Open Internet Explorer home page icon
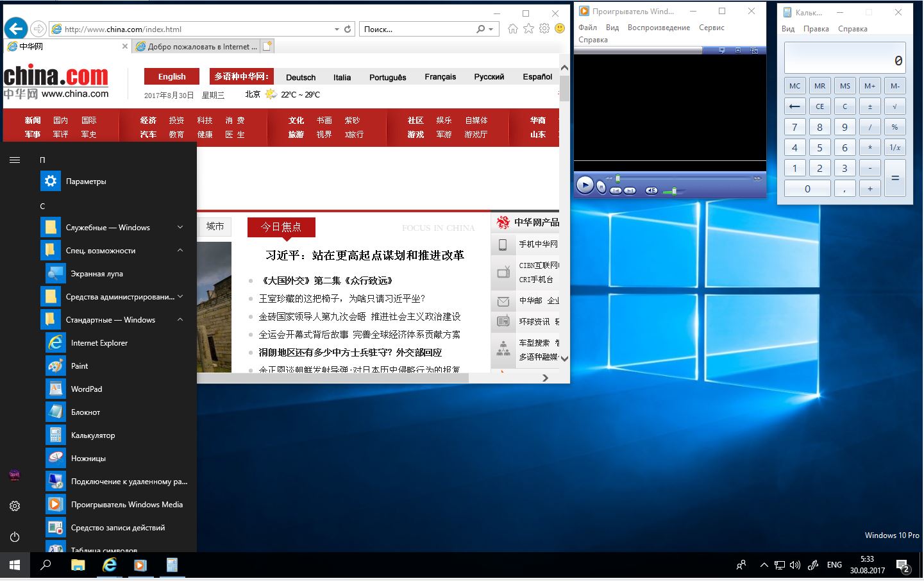The width and height of the screenshot is (924, 581). tap(513, 29)
